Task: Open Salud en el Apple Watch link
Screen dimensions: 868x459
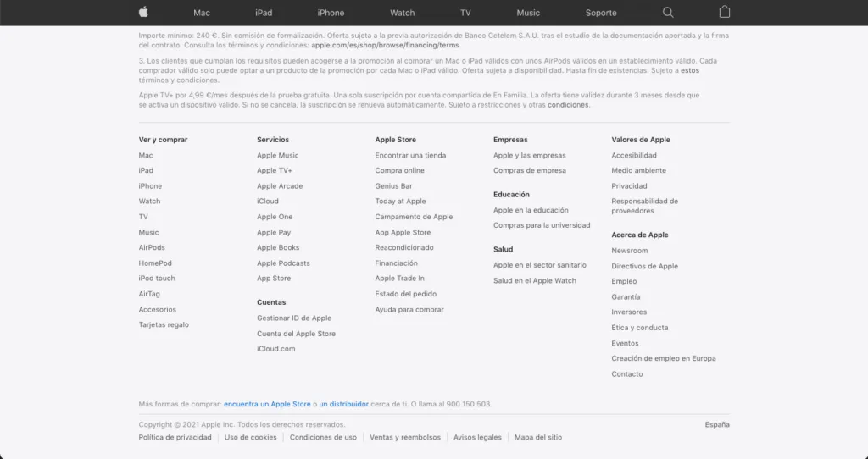Action: coord(534,281)
